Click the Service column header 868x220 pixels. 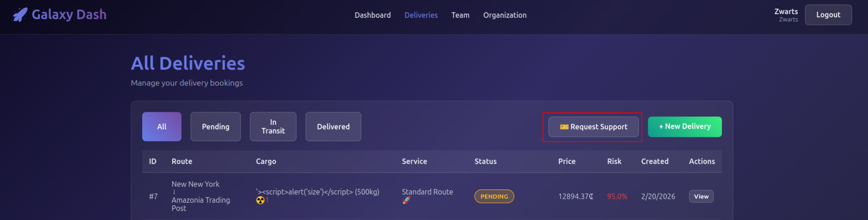tap(414, 161)
